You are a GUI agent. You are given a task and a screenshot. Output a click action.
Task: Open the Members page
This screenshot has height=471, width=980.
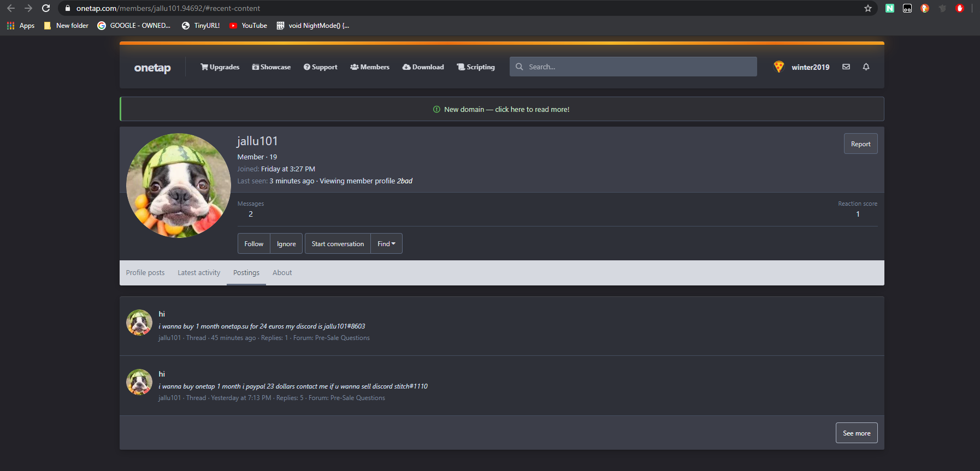370,67
